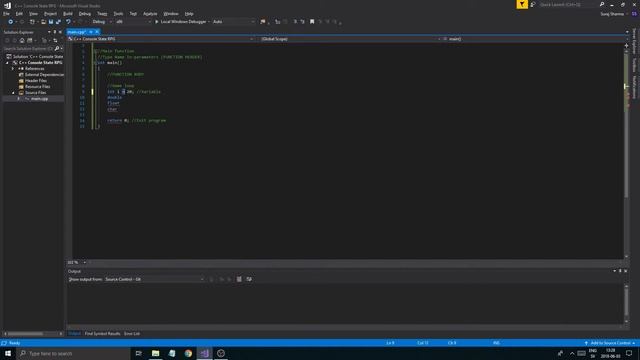Click the Clear All output icon

(239, 279)
